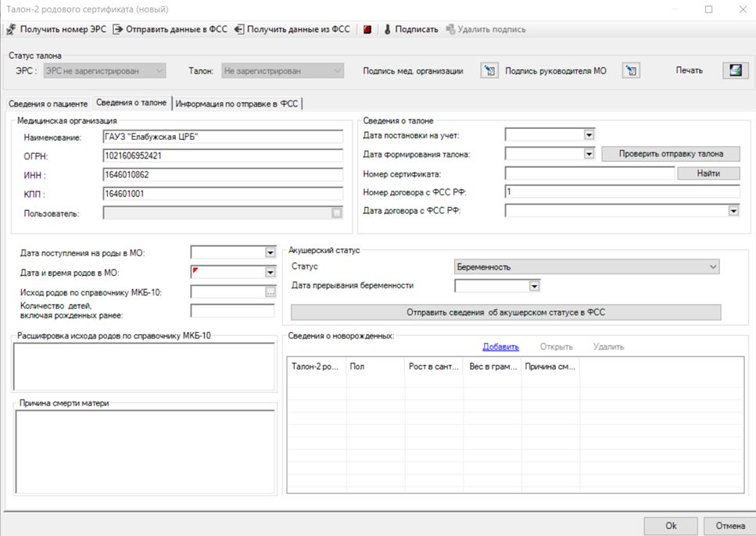Switch to the 'Сведения о пациенте' tab
The height and width of the screenshot is (536, 756).
(x=48, y=104)
